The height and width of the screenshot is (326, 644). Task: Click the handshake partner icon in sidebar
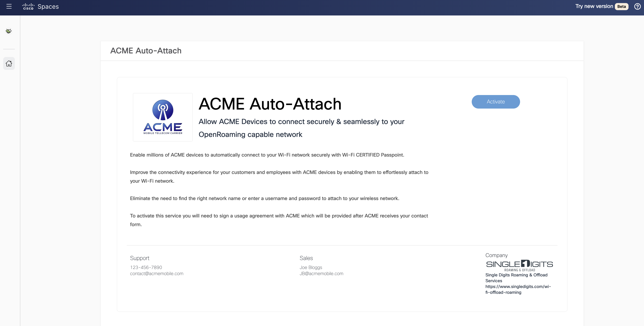[x=9, y=31]
